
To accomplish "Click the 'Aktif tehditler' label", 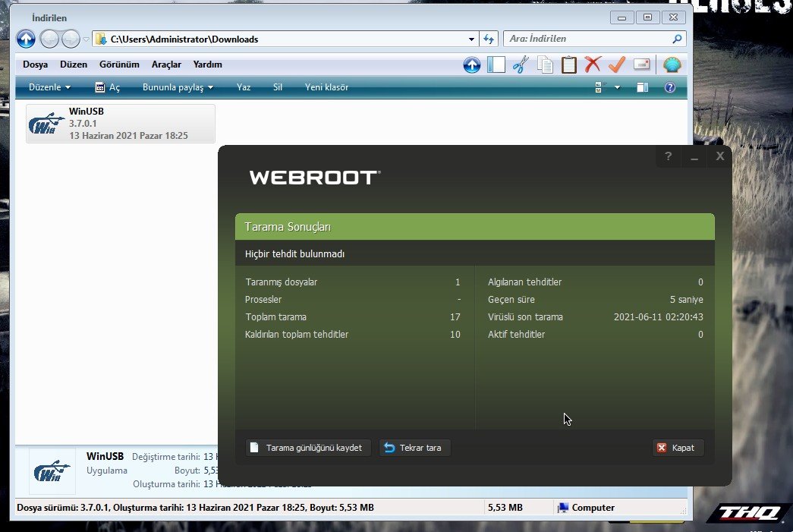I will click(516, 334).
